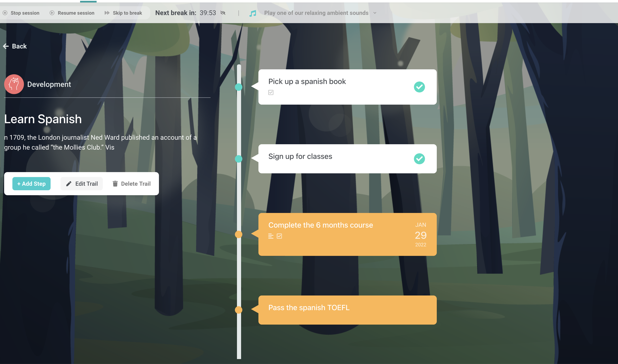
Task: Select timeline marker for Pick up a spanish book
Action: pos(239,87)
